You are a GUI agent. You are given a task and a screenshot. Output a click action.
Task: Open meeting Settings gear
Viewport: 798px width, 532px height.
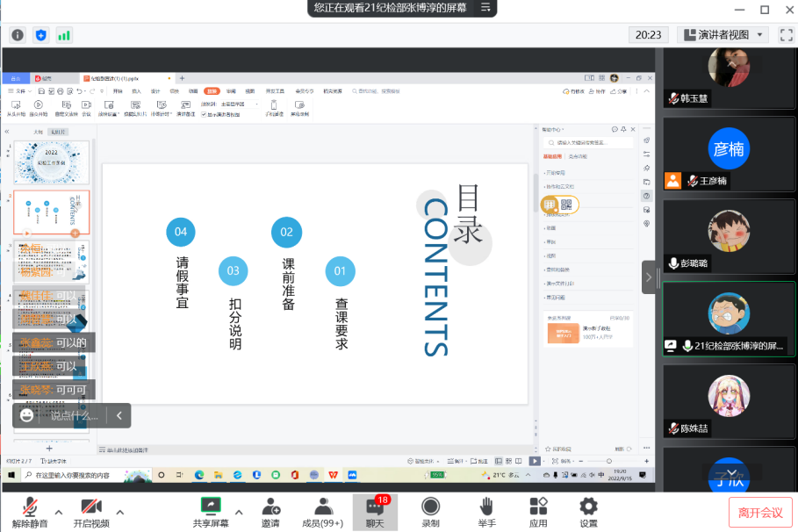click(588, 512)
